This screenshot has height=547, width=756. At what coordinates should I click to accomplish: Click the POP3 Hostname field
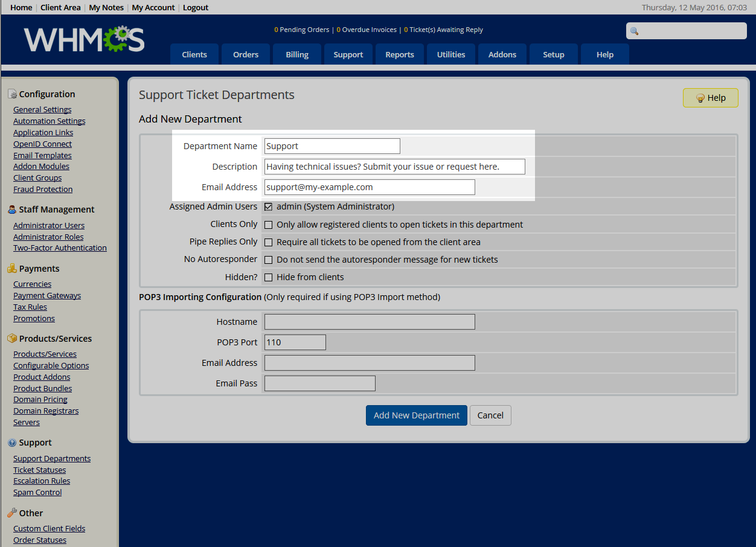(370, 322)
